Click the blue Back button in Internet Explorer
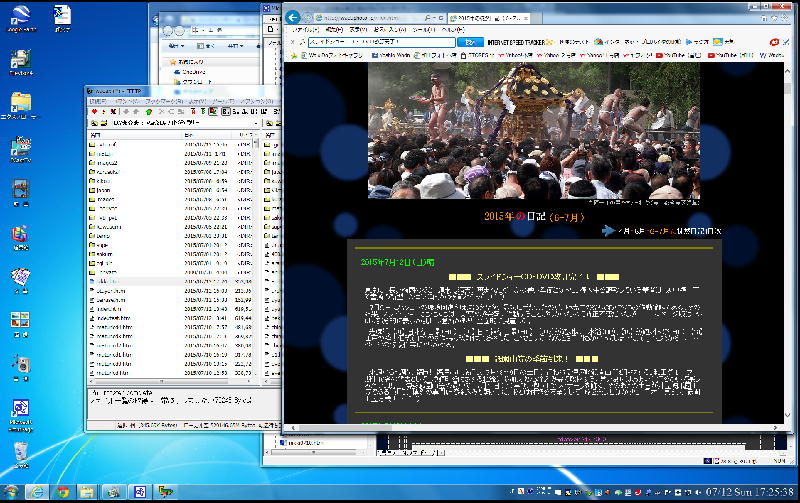This screenshot has height=503, width=800. tap(293, 17)
